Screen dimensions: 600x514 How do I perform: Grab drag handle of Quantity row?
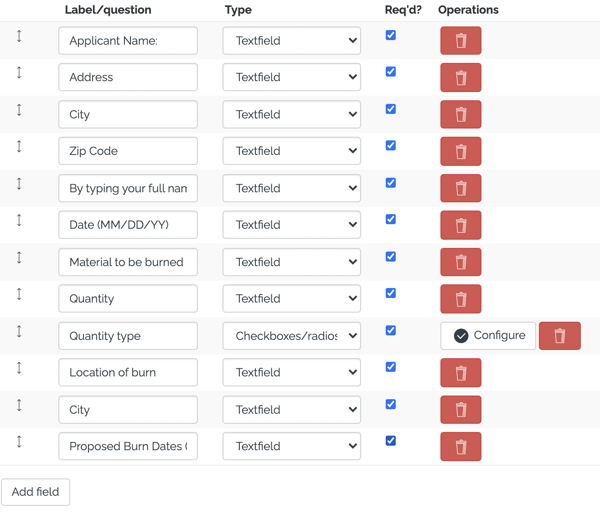point(19,294)
